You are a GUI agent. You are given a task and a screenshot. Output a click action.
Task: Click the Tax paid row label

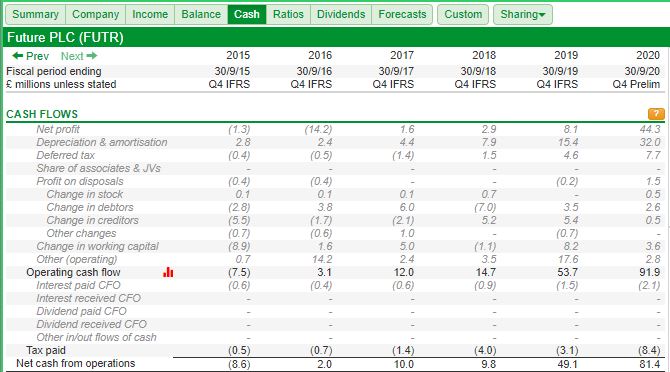coord(46,350)
